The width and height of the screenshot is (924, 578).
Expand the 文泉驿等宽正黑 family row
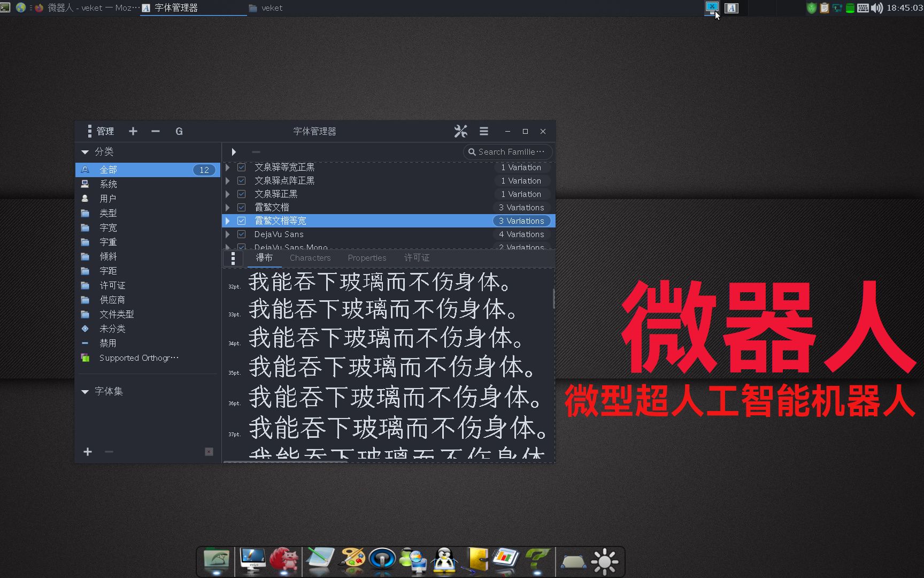tap(228, 167)
